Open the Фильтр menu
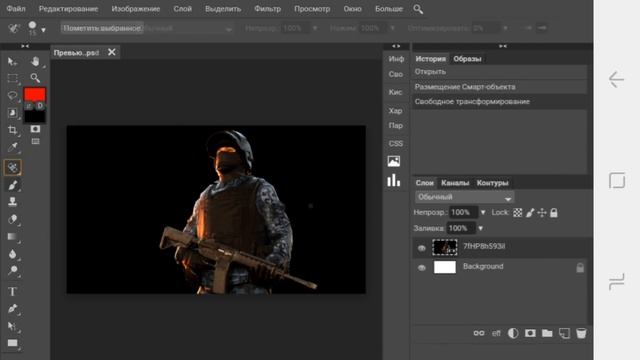Viewport: 640px width, 360px height. coord(267,9)
